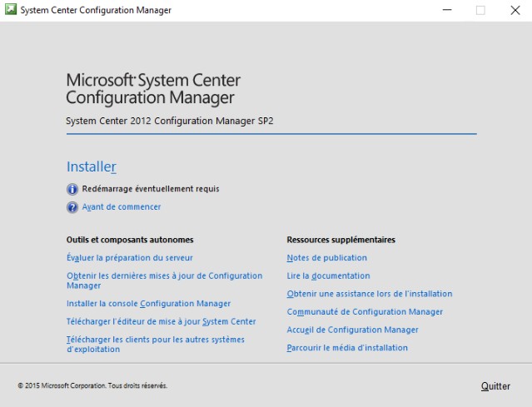Open Obtenir une assistance lors de l'installation
Screen dimensions: 532x407
click(369, 294)
